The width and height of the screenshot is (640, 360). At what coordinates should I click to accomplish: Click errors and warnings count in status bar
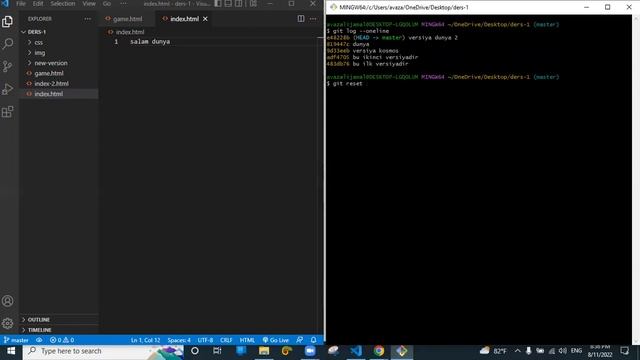tap(62, 340)
